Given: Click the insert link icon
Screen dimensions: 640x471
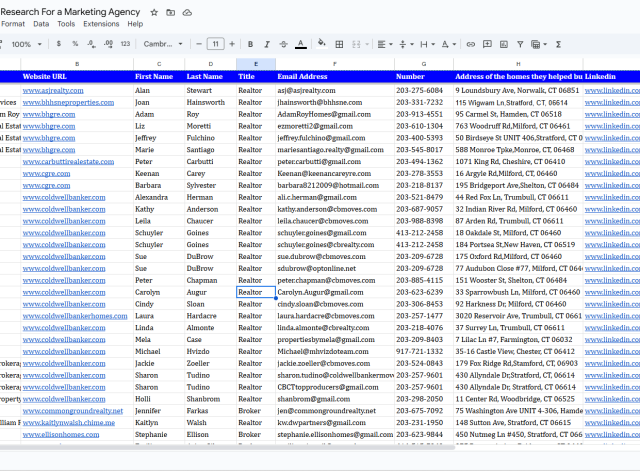Looking at the screenshot, I should click(x=471, y=44).
